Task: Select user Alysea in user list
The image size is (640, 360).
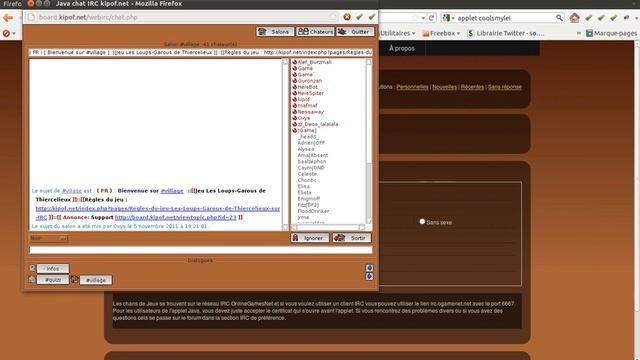Action: (306, 149)
